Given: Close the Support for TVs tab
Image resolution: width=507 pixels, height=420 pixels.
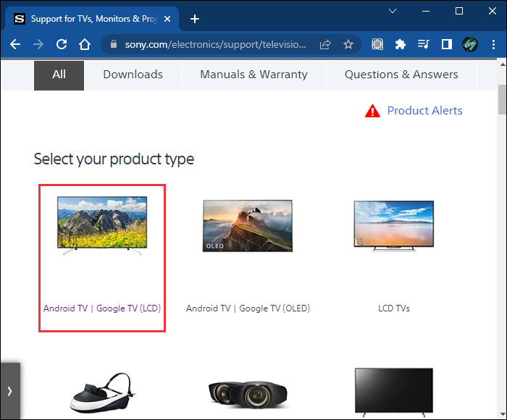Looking at the screenshot, I should pyautogui.click(x=167, y=19).
